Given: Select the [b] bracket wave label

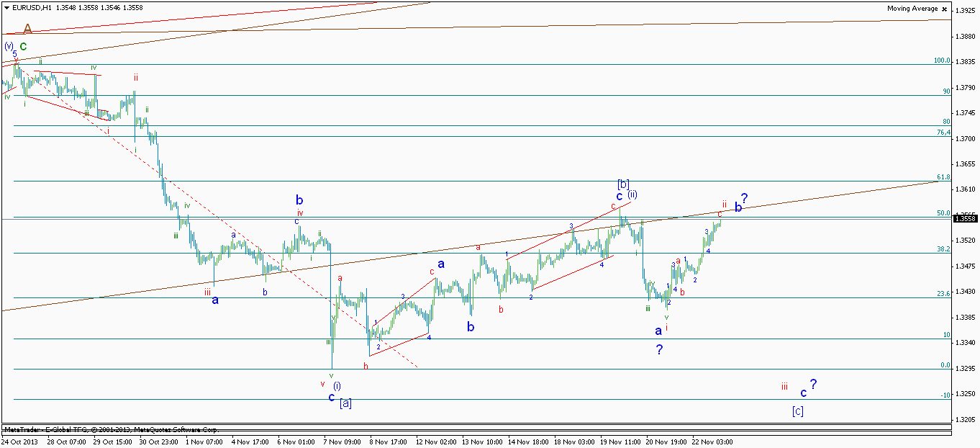Looking at the screenshot, I should [623, 184].
